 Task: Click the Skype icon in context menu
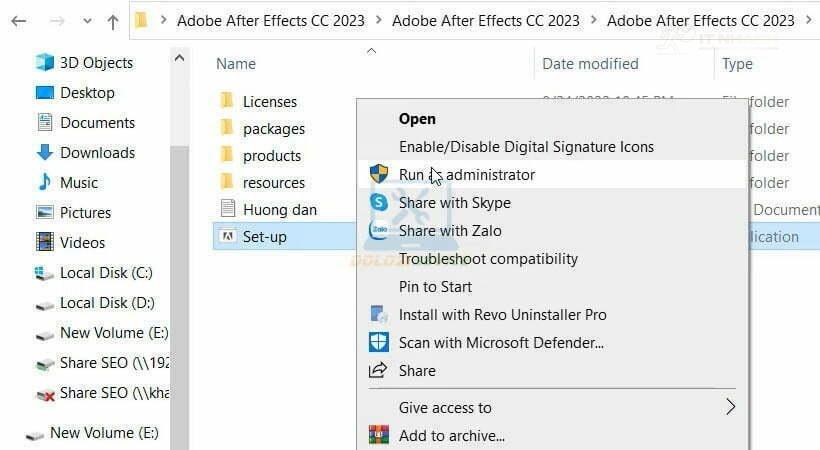[x=379, y=202]
